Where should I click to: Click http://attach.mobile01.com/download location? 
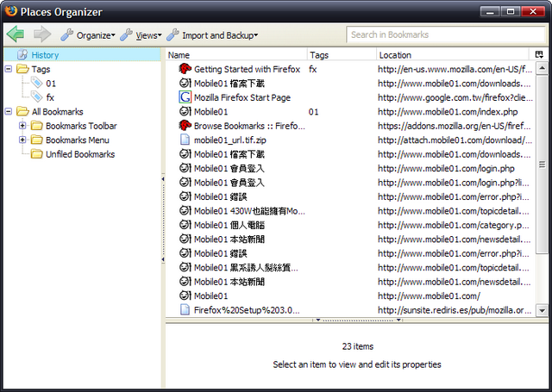tap(455, 140)
